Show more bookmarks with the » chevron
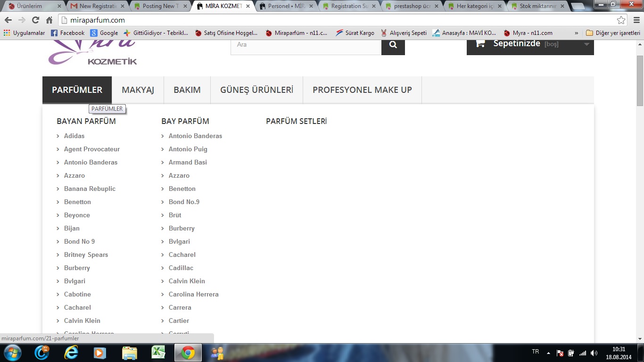The width and height of the screenshot is (644, 362). pos(576,33)
